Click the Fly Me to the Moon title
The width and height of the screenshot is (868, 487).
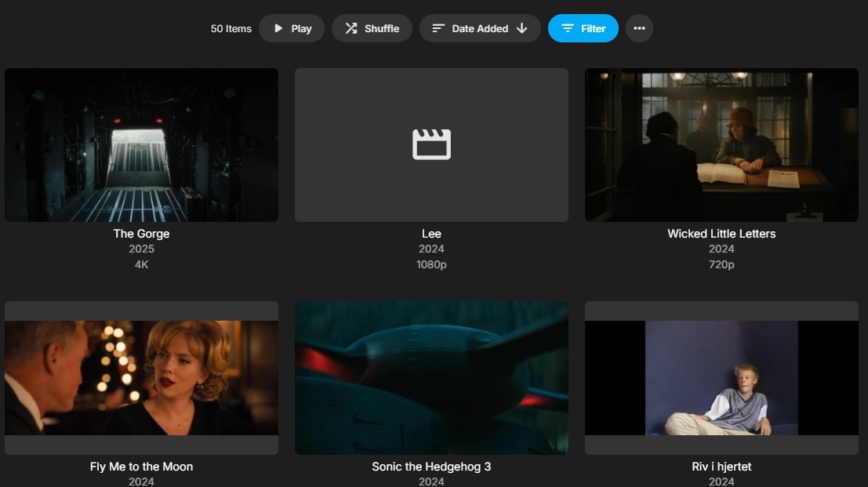coord(142,467)
